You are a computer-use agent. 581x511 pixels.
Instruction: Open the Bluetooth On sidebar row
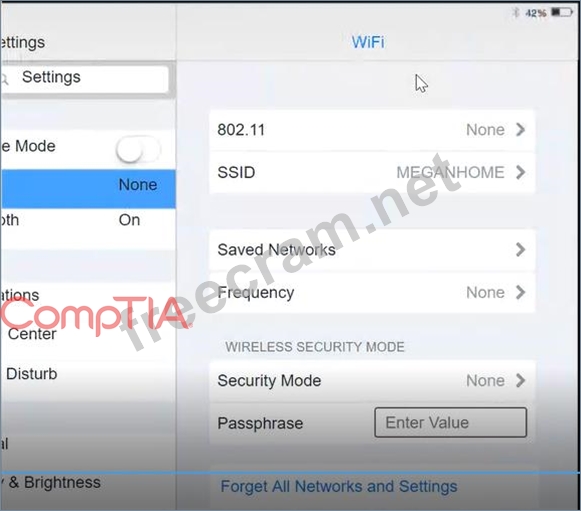pyautogui.click(x=88, y=220)
